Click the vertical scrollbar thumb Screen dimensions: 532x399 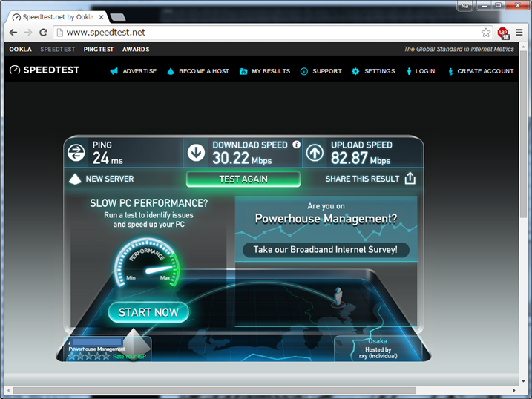pos(523,134)
